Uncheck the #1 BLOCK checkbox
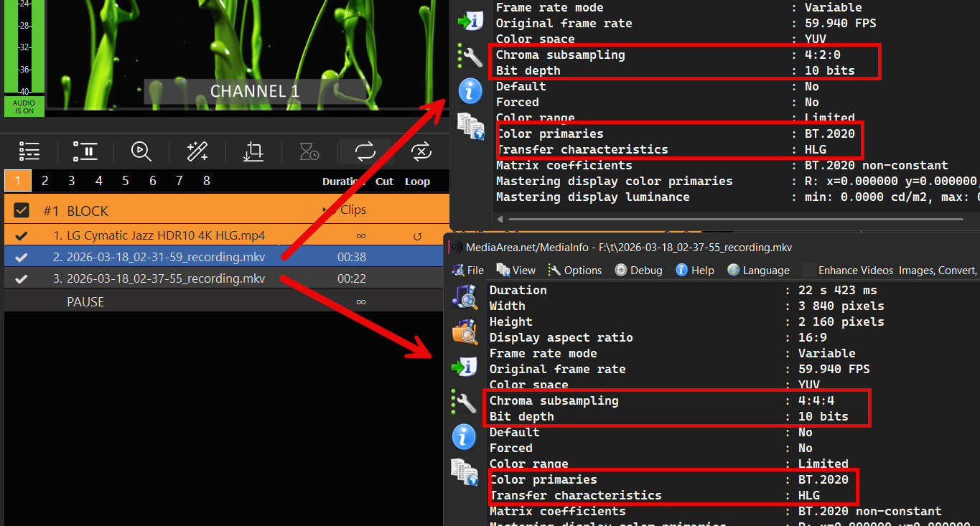Viewport: 980px width, 526px height. 22,210
